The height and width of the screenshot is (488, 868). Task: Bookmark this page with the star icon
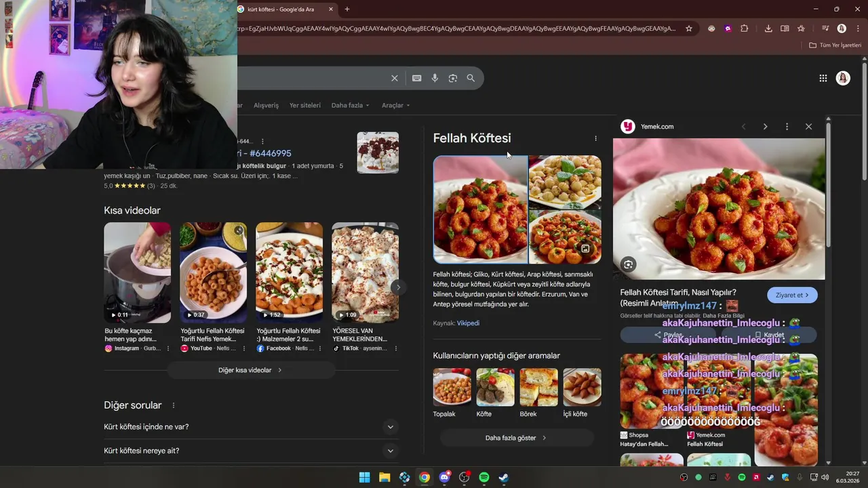point(689,28)
